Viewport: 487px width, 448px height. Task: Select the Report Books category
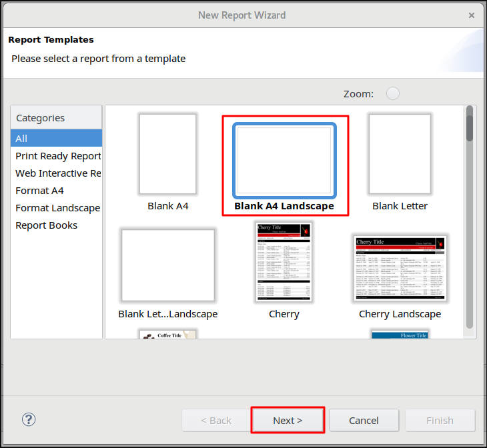point(47,225)
